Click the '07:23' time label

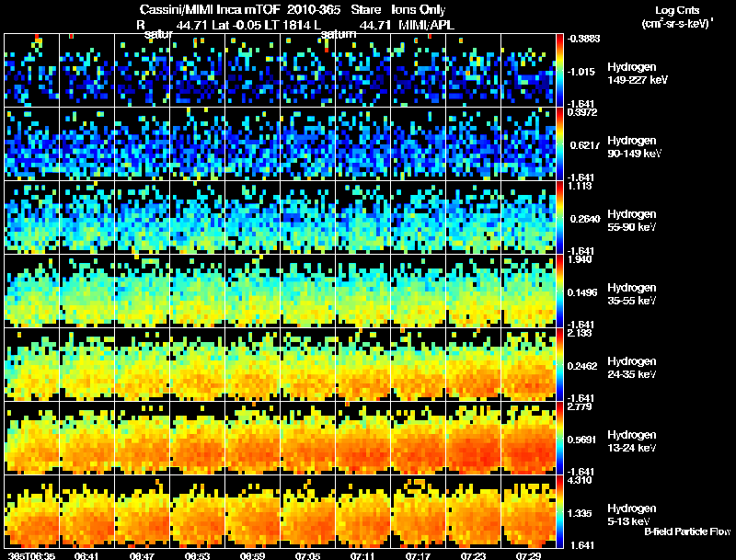(473, 555)
